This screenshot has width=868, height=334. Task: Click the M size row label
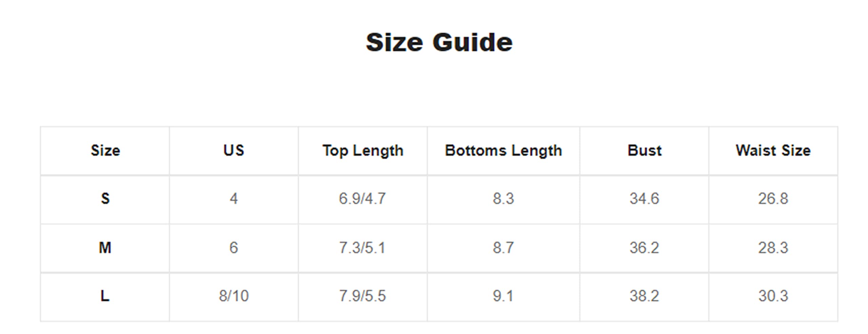coord(105,248)
